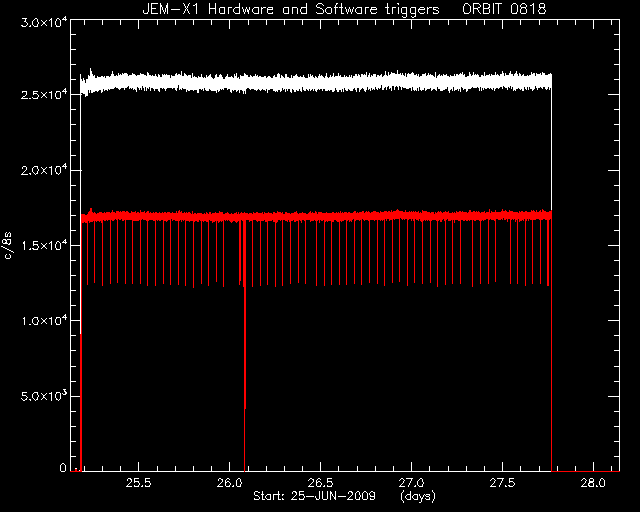Click the 2.5×10⁴ y-axis tick label

pos(44,94)
